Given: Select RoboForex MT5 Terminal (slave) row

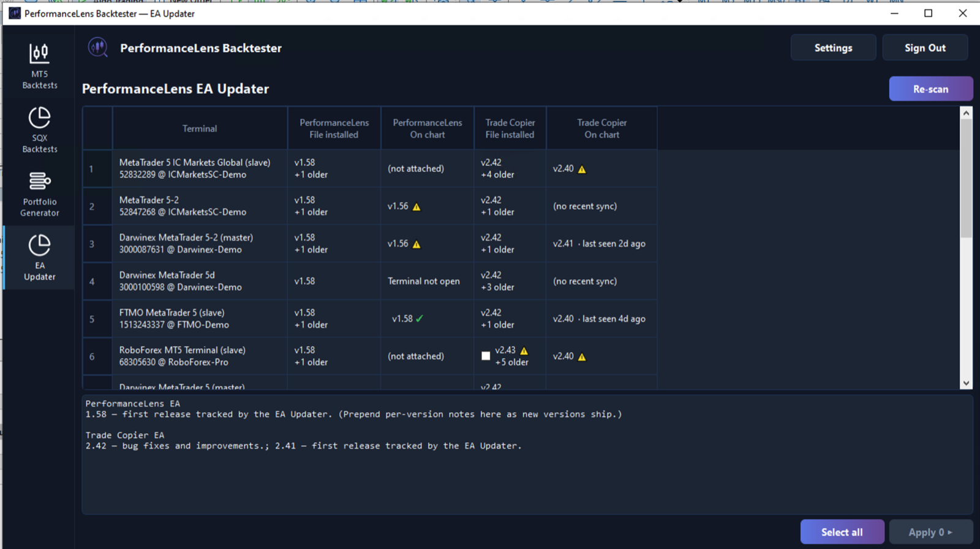Looking at the screenshot, I should (370, 356).
